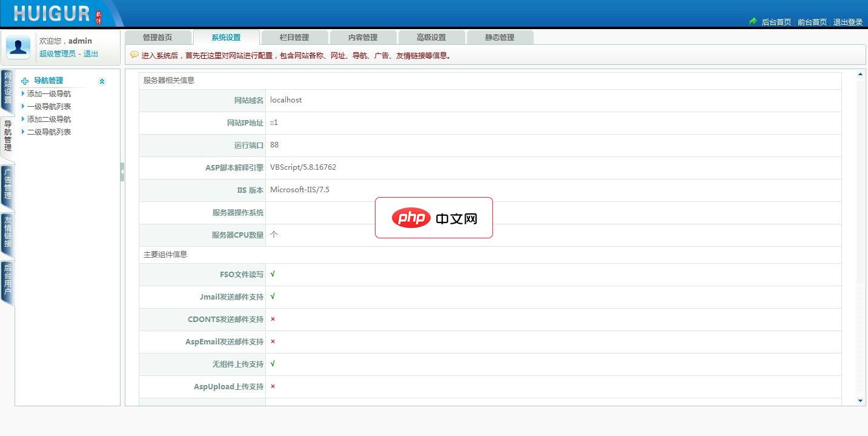Open the 栏目管理 tab
The image size is (868, 436).
pyautogui.click(x=294, y=38)
